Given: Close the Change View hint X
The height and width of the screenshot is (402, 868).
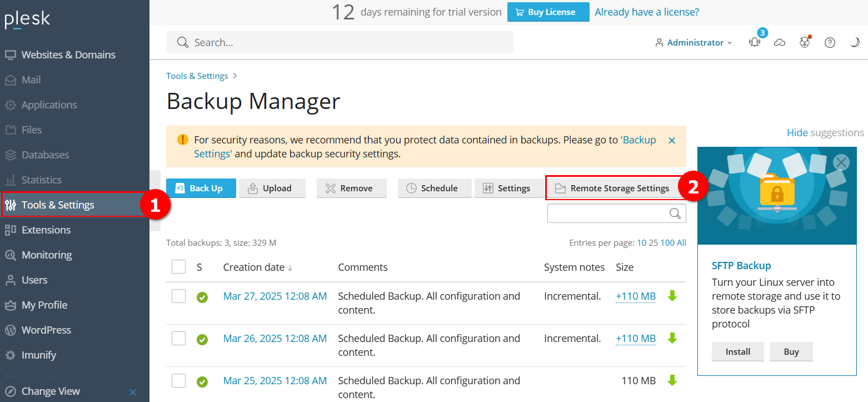Looking at the screenshot, I should tap(133, 392).
